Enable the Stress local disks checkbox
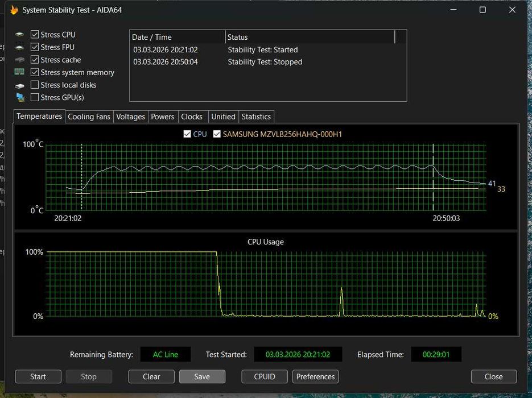 click(35, 85)
